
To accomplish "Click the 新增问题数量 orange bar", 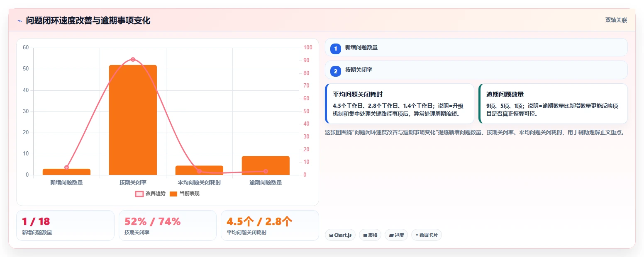I will click(66, 172).
